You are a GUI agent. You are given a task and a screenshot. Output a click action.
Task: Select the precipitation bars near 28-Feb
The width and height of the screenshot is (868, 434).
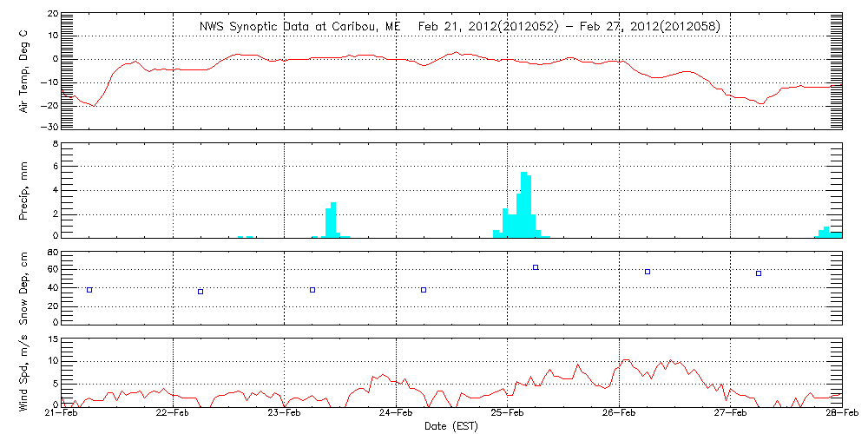coord(829,232)
